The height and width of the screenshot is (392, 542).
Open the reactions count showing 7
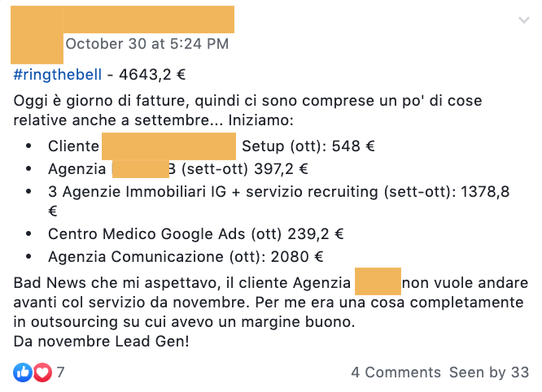(x=60, y=372)
